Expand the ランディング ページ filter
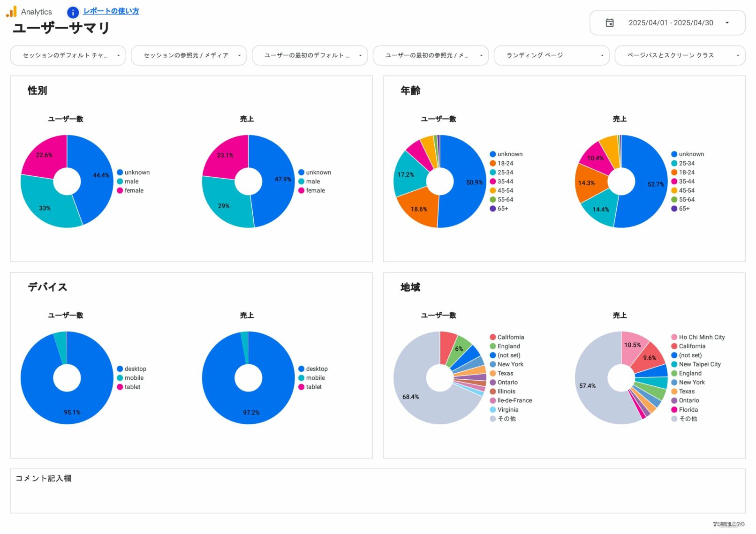Viewport: 756px width, 534px height. coord(552,55)
